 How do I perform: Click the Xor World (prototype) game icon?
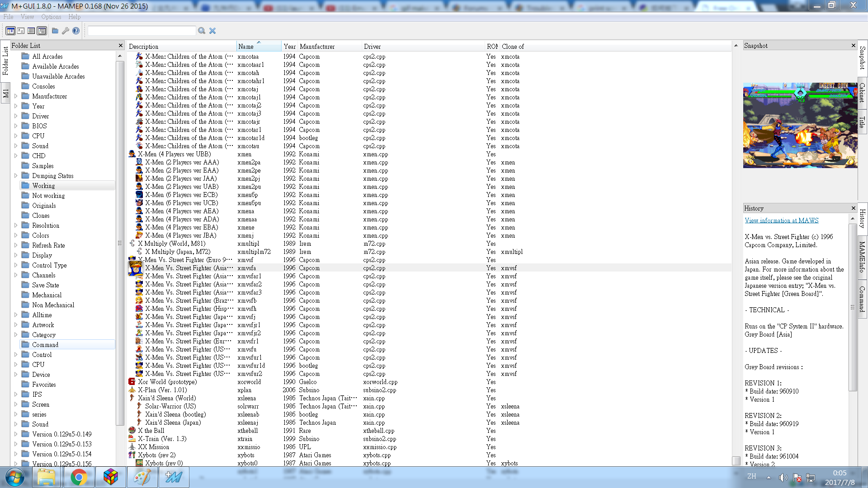[132, 382]
